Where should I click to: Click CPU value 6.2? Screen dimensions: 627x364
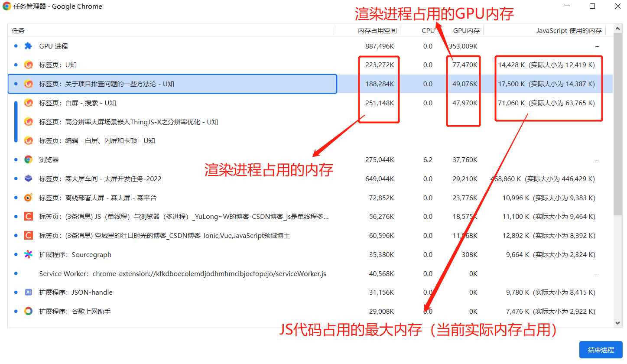point(428,159)
